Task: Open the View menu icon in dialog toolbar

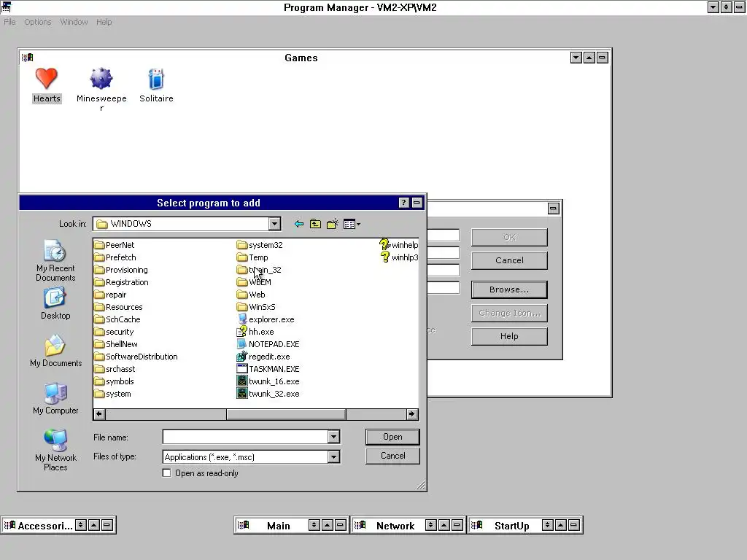Action: click(x=352, y=224)
